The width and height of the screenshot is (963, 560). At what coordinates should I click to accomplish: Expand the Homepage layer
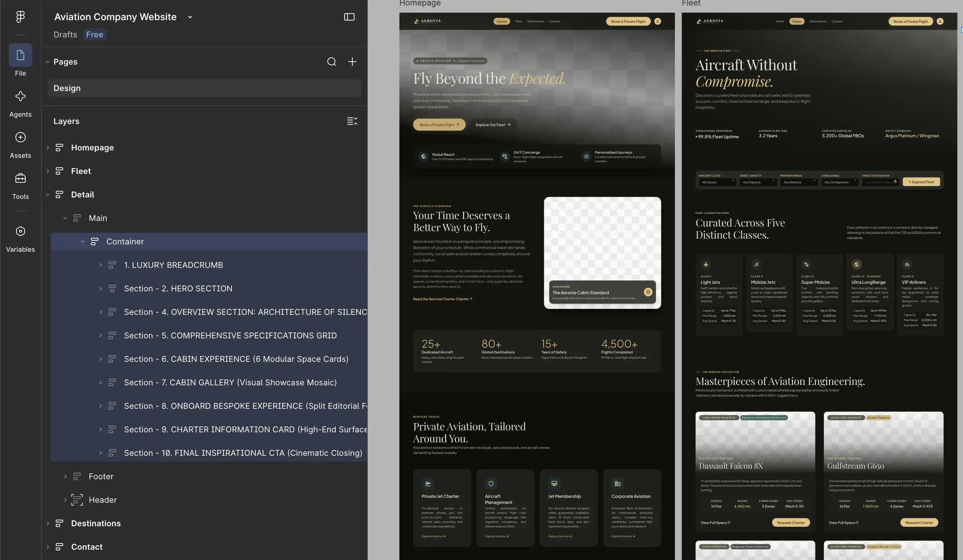point(47,148)
